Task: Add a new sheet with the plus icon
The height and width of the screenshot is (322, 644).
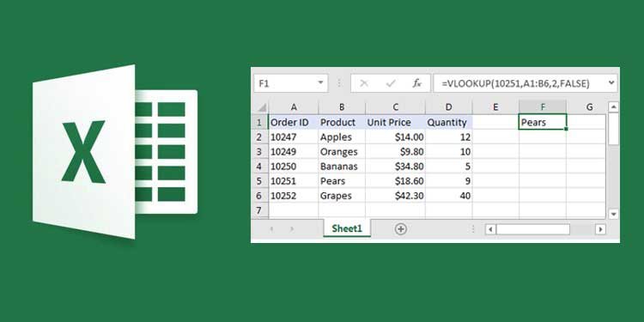Action: tap(400, 228)
